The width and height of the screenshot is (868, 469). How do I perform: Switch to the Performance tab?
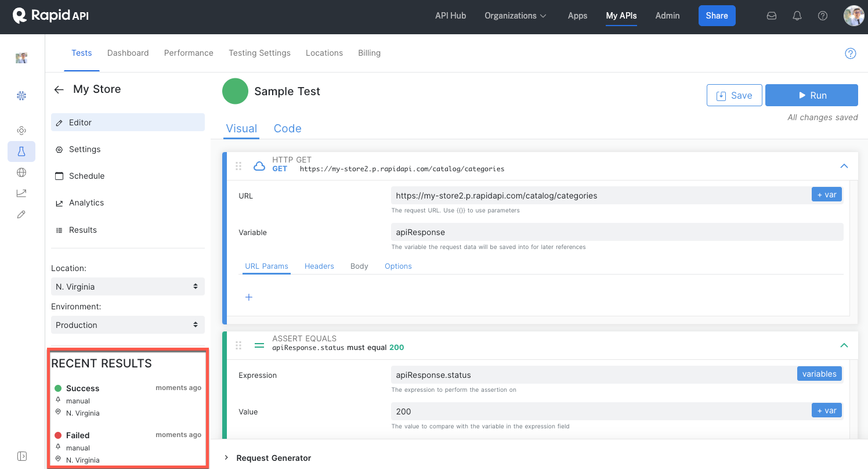(x=189, y=53)
